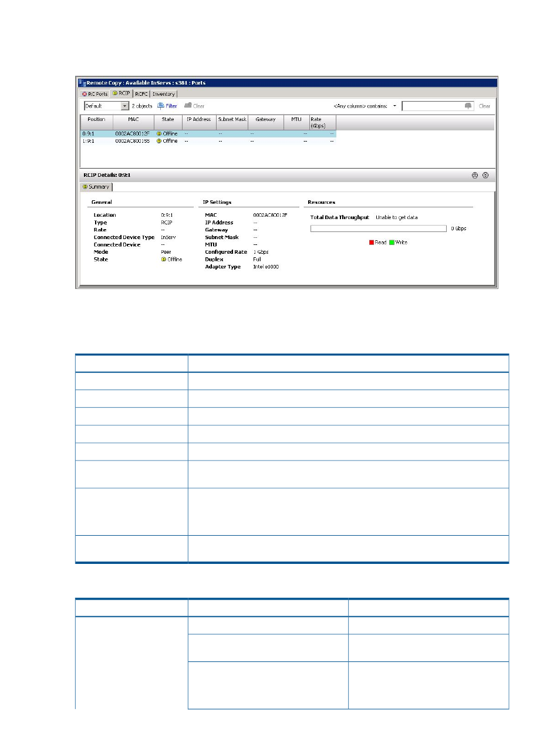Click the 2 objects count label
560x746 pixels.
coord(142,106)
